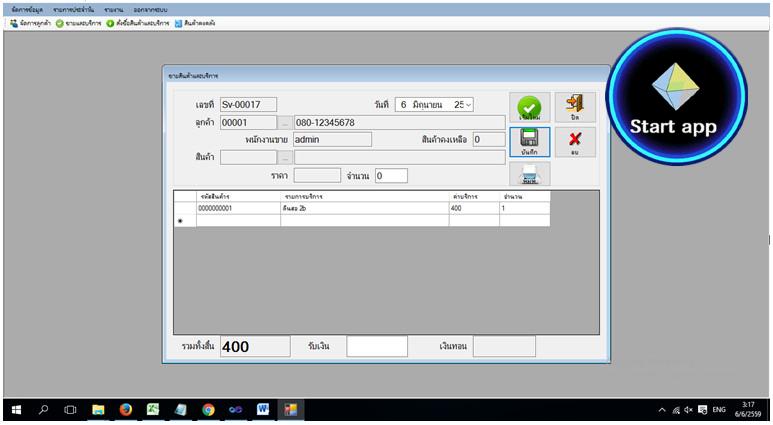Click the customer lookup ellipsis button
The image size is (773, 425).
[284, 123]
